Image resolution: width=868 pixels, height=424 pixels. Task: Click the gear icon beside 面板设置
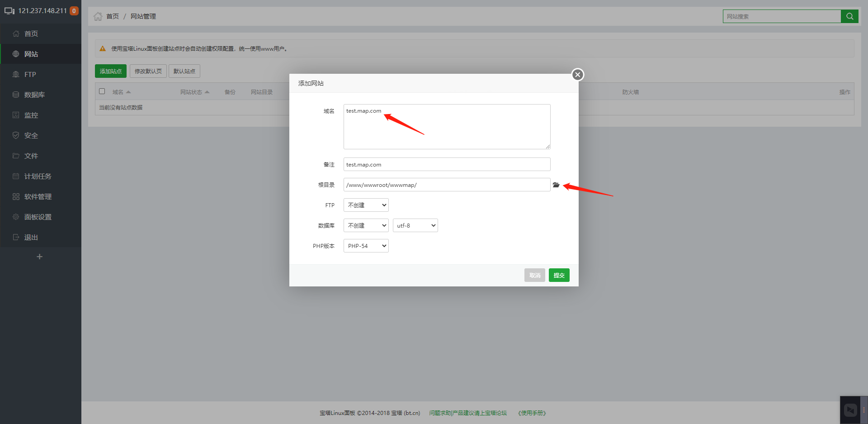[x=16, y=217]
